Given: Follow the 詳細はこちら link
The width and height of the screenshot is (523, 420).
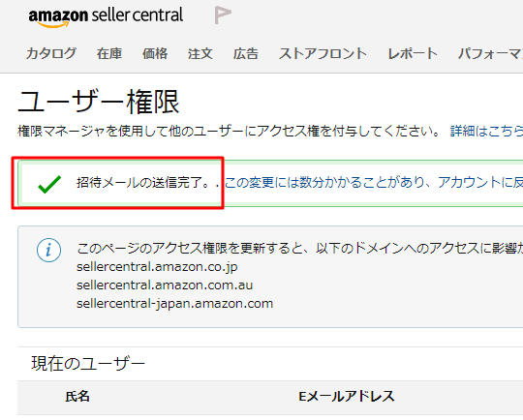Looking at the screenshot, I should pos(486,131).
